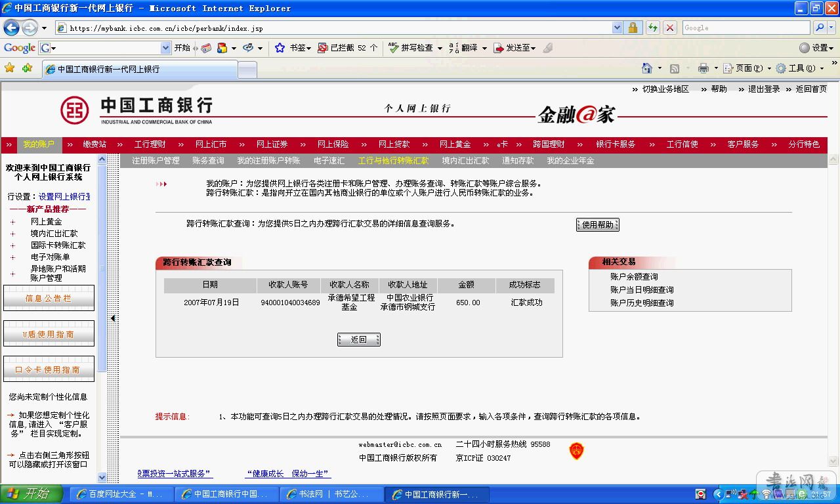
Task: Click the collapse sidebar triangle arrow
Action: [113, 318]
